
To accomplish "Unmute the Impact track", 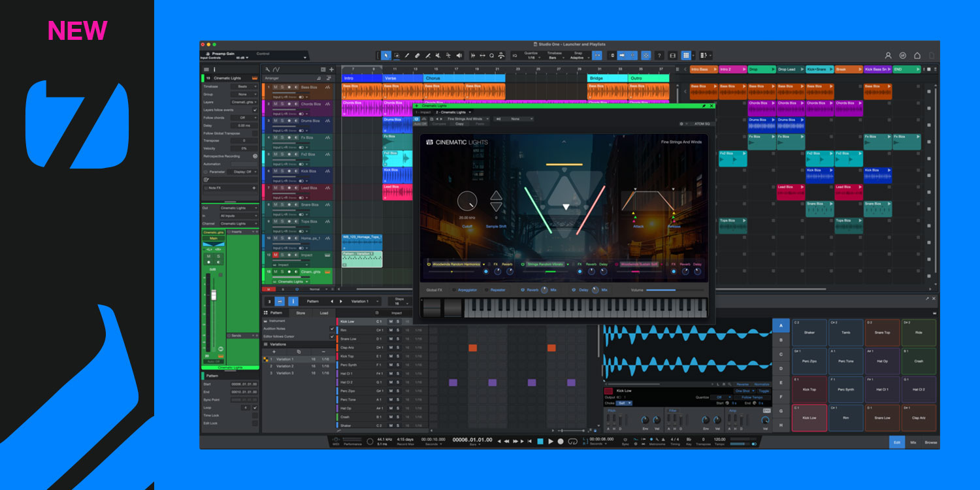I will point(276,255).
